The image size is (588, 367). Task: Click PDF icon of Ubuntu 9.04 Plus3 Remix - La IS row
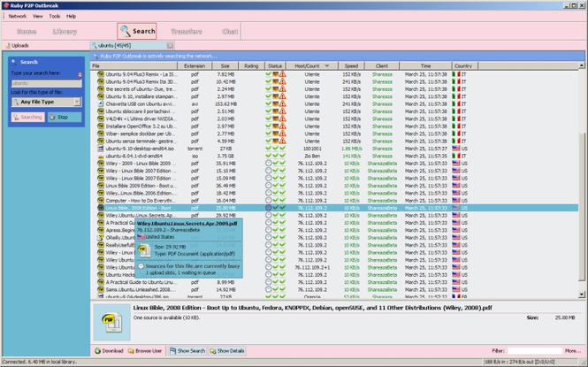point(101,74)
